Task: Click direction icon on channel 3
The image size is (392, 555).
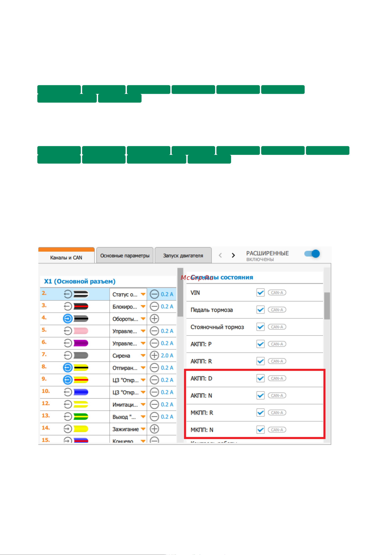Action: (68, 307)
